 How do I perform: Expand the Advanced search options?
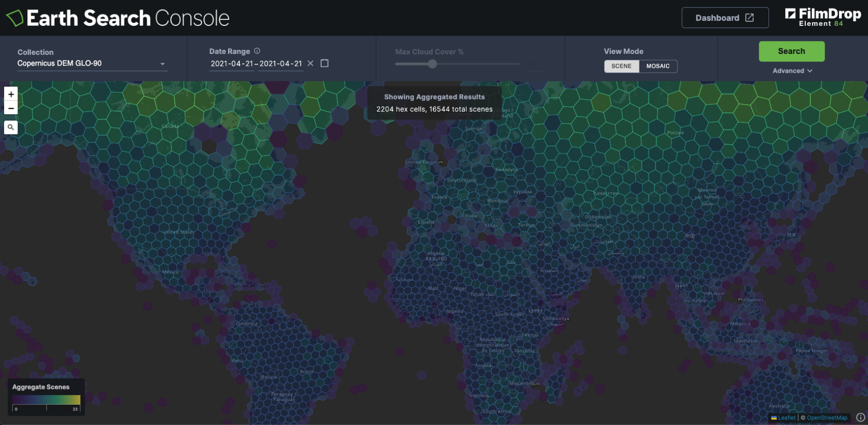pos(792,71)
